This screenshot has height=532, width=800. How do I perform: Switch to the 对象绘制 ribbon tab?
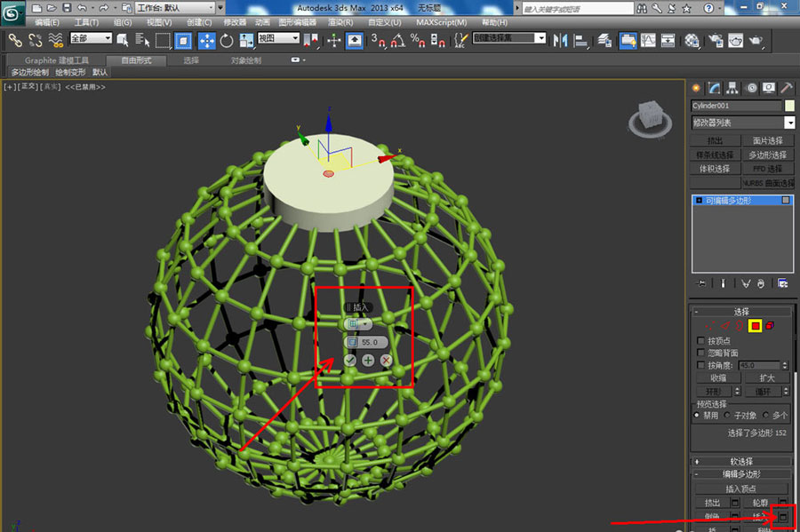click(246, 60)
